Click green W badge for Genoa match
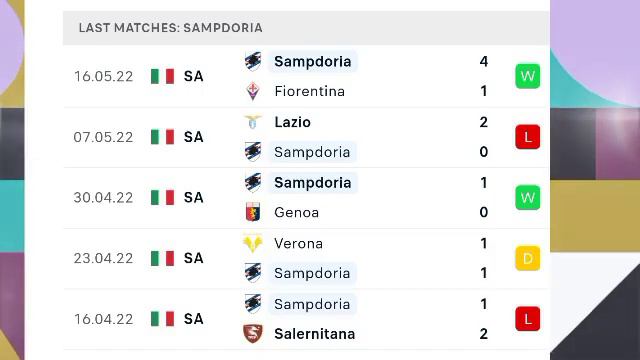 coord(527,198)
